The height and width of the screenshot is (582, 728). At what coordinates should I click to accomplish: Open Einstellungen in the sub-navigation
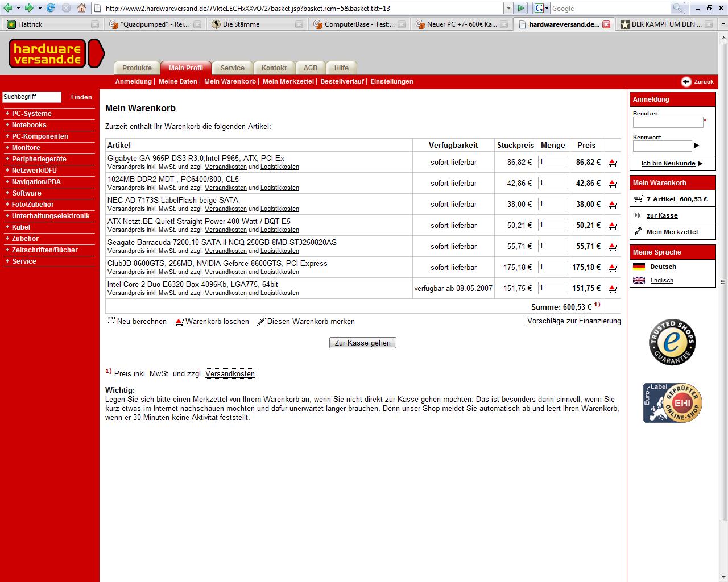click(x=392, y=81)
